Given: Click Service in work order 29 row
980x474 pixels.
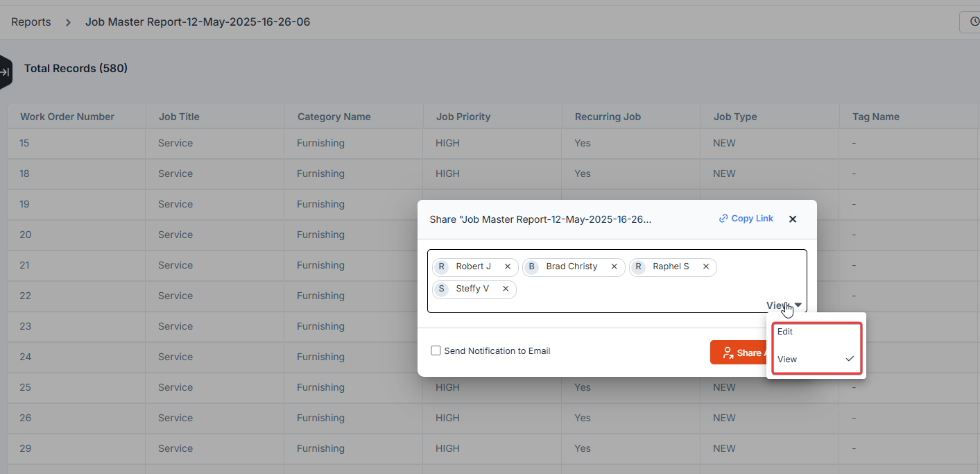Looking at the screenshot, I should click(x=175, y=448).
